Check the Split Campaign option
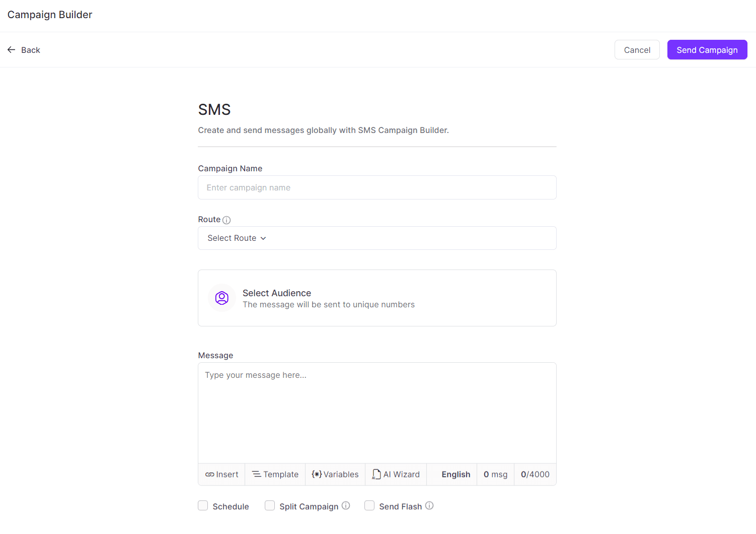This screenshot has height=534, width=756. [270, 505]
